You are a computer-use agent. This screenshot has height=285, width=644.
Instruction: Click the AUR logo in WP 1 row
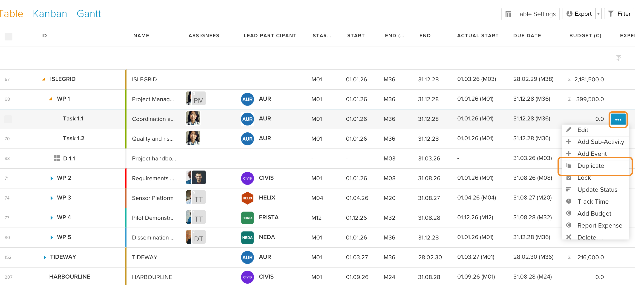(247, 99)
